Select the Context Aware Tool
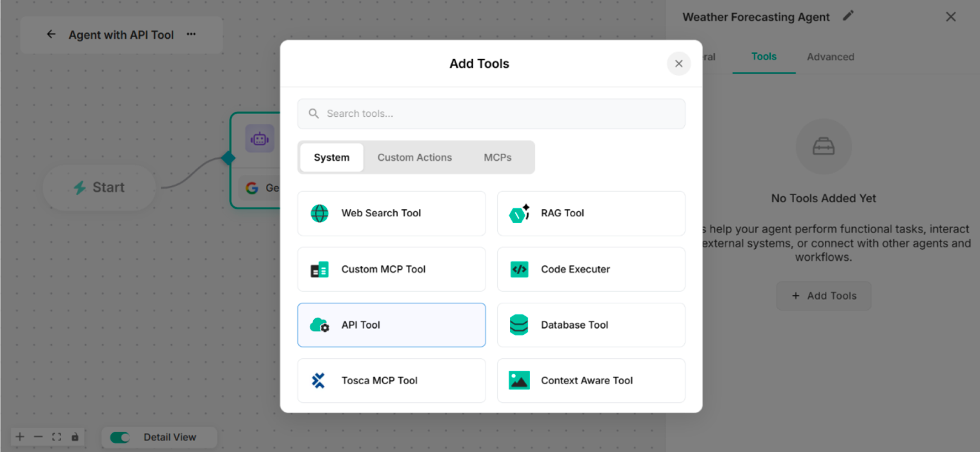 (591, 381)
